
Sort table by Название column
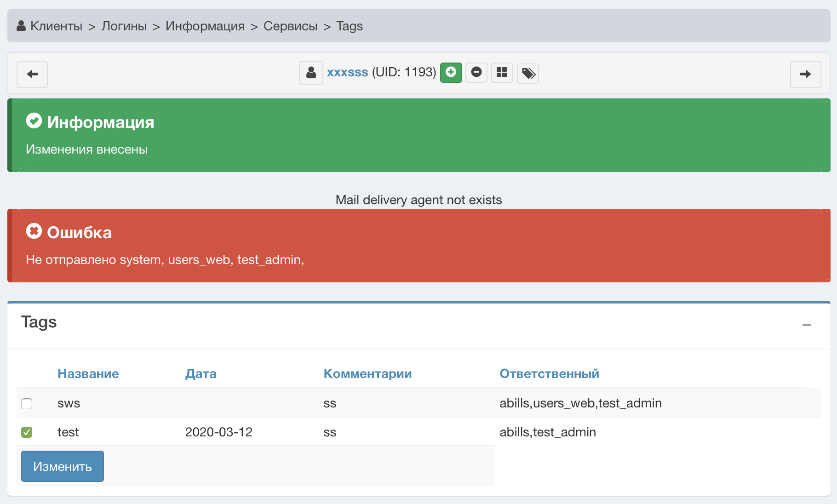pos(88,373)
